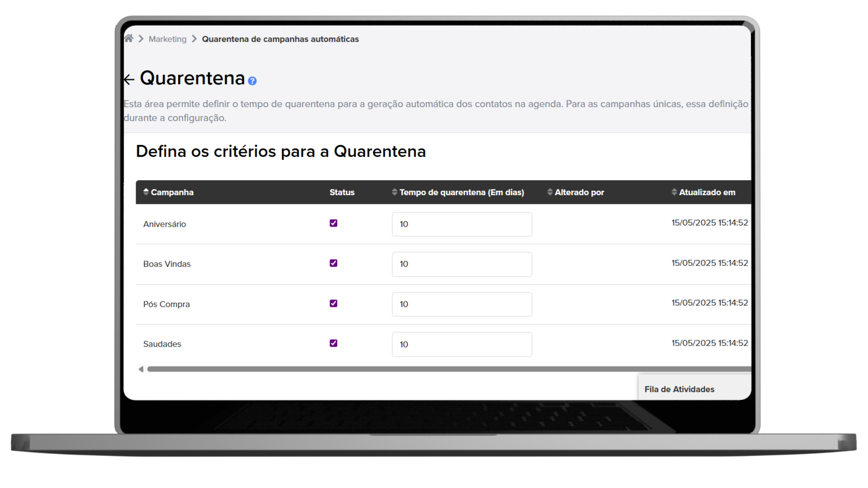Select the Aniversário campaign name
The width and height of the screenshot is (868, 488).
tap(165, 224)
